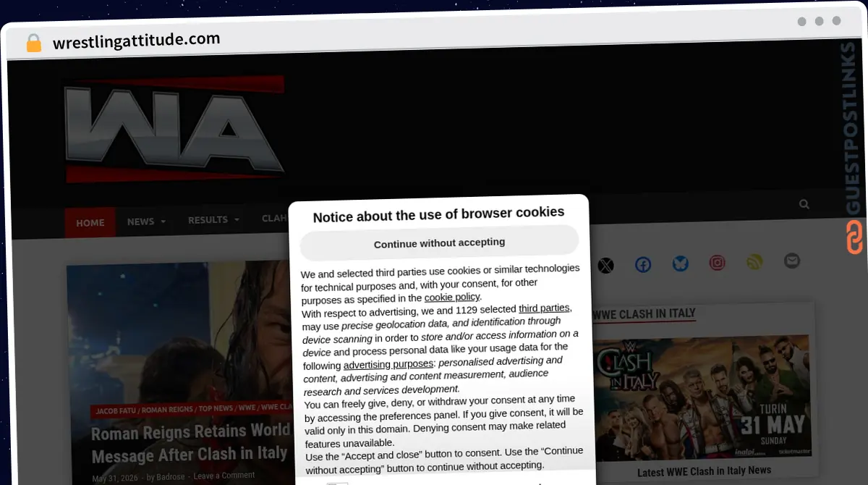Click the search magnifier icon
This screenshot has width=868, height=485.
pos(804,204)
